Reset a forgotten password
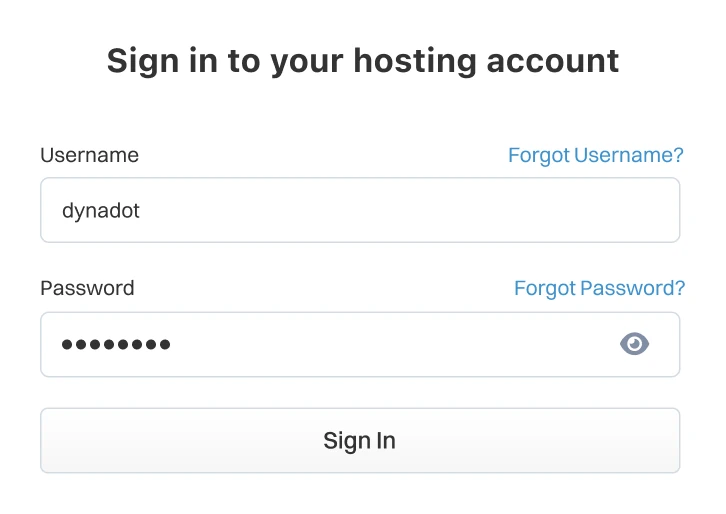Image resolution: width=726 pixels, height=514 pixels. click(599, 288)
